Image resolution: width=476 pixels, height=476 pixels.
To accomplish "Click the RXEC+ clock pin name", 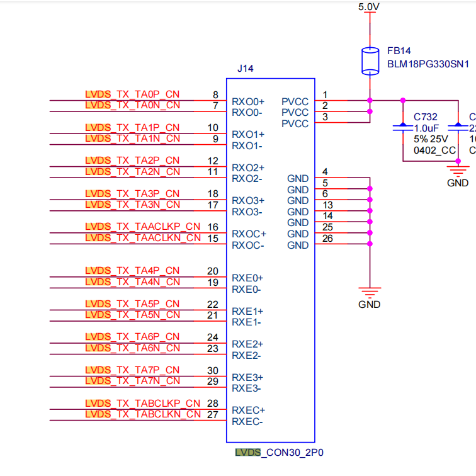I will tap(248, 411).
